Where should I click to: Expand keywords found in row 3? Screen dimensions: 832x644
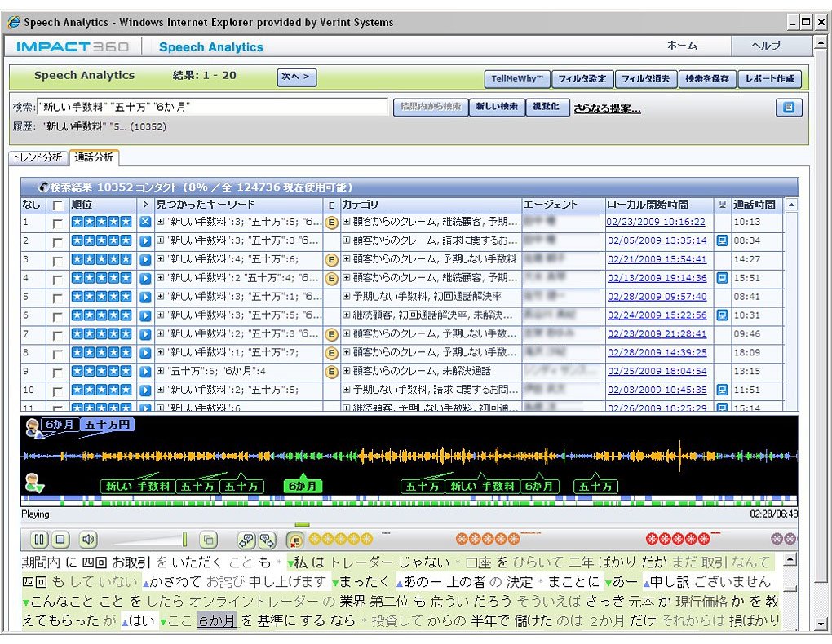pyautogui.click(x=160, y=259)
